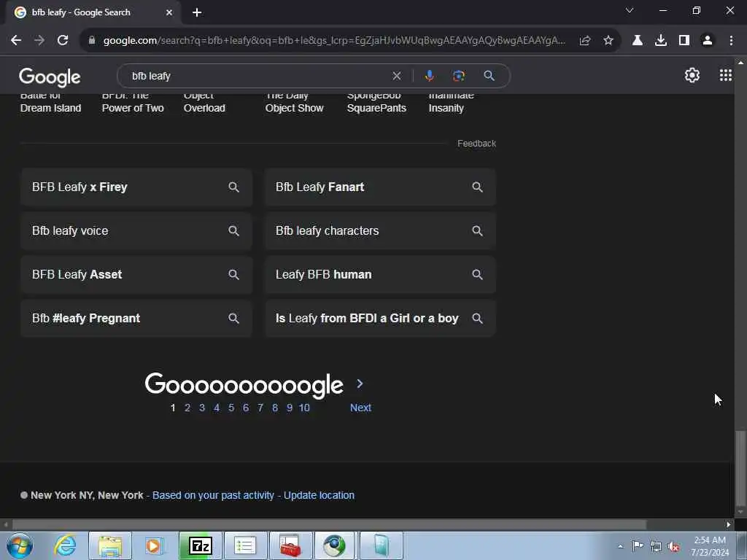The image size is (747, 560).
Task: Show hidden tray icons arrow
Action: [620, 546]
